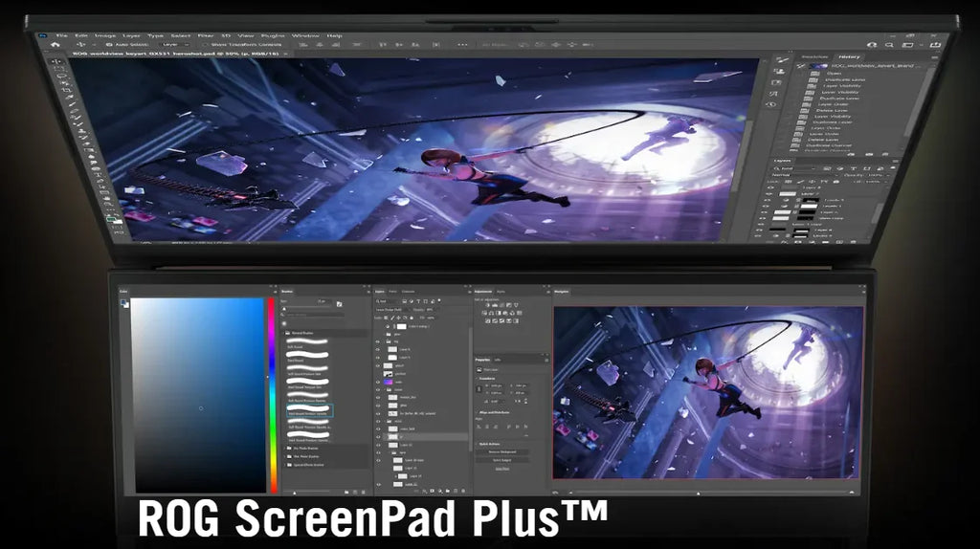Add an Invert adjustment

487,321
